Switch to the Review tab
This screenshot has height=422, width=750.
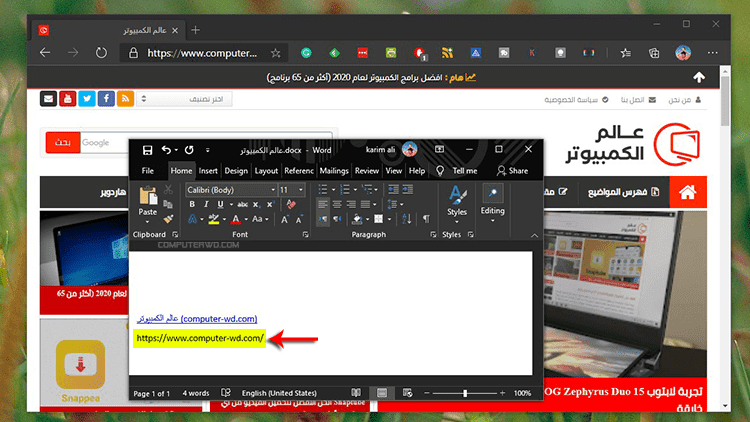pos(367,171)
